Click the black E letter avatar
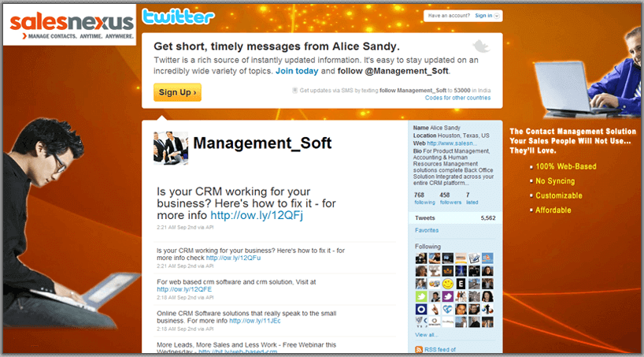This screenshot has height=357, width=644. (461, 284)
